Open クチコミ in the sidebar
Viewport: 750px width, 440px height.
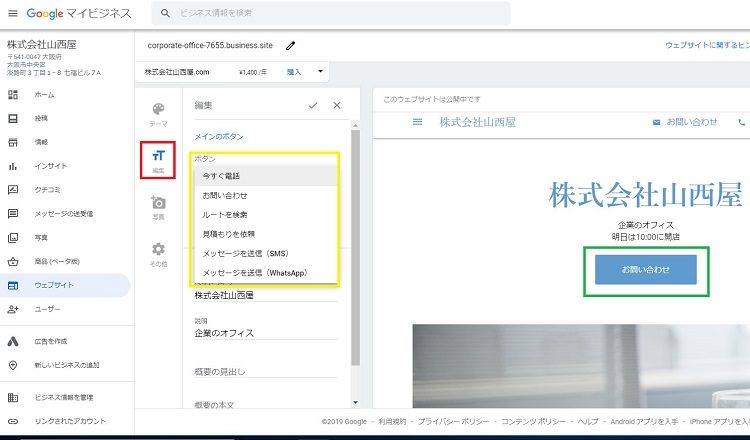(x=47, y=190)
